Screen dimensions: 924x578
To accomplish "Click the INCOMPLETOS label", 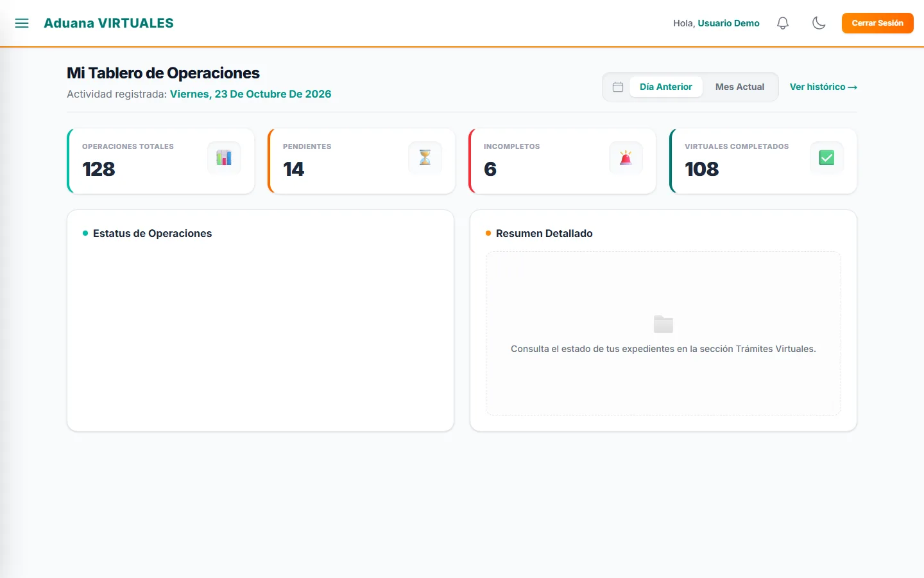I will coord(511,146).
